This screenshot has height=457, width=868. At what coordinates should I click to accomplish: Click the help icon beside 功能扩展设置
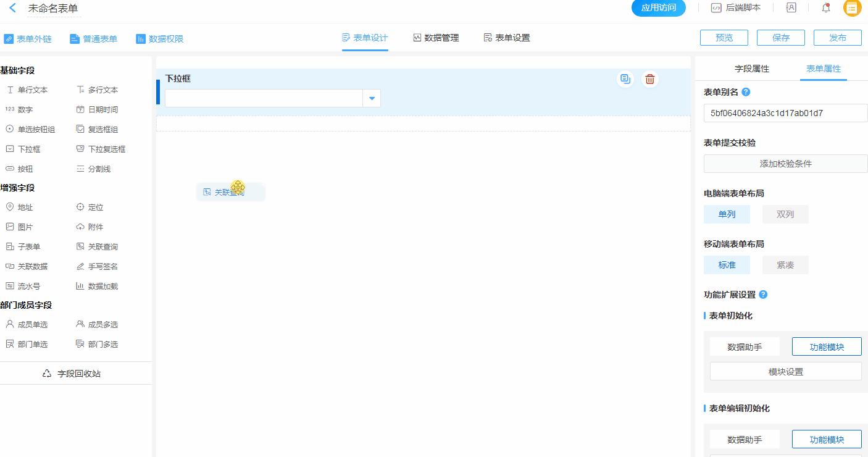pos(763,295)
